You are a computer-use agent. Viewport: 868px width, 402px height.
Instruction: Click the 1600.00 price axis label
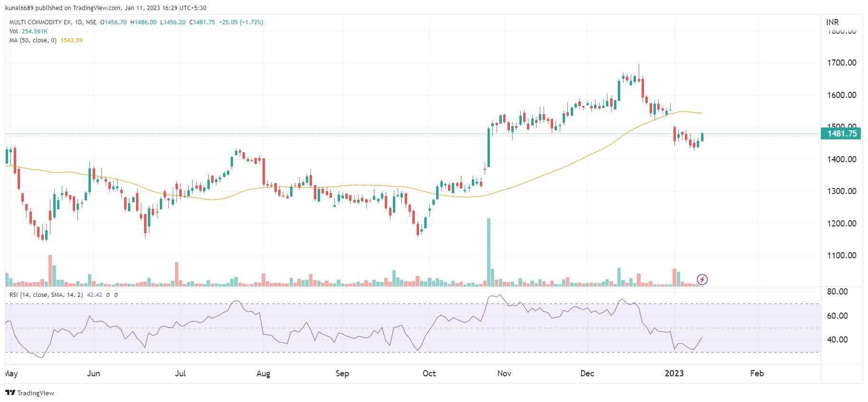pos(842,95)
